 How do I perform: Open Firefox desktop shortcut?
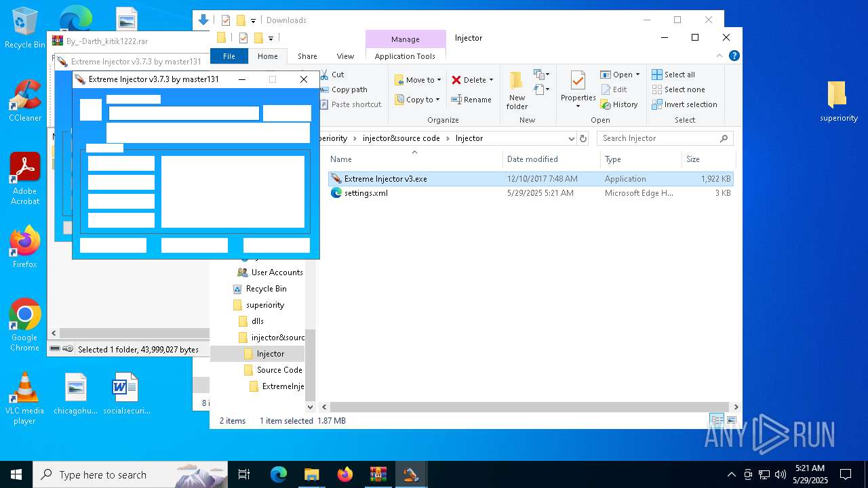(24, 247)
